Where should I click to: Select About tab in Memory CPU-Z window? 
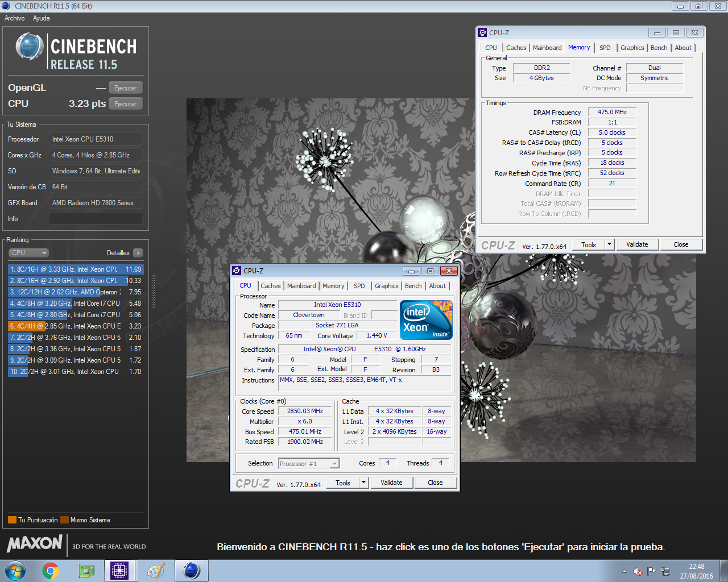click(x=683, y=48)
